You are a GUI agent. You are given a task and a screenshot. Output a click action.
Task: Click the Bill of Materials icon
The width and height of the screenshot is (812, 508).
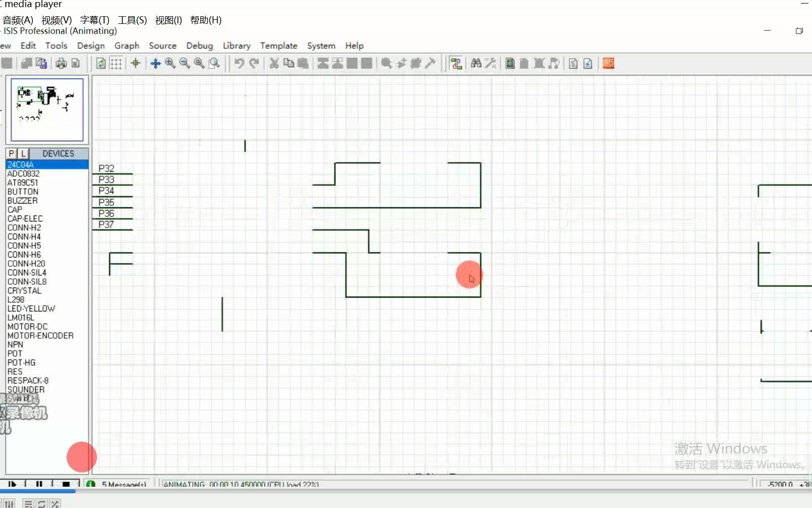573,63
